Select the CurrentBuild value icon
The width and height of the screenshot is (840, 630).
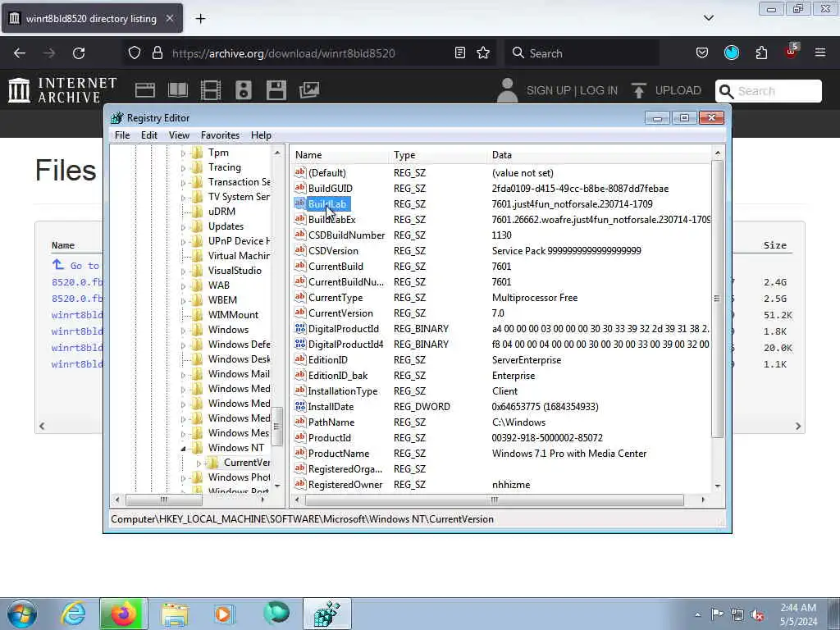click(x=300, y=266)
